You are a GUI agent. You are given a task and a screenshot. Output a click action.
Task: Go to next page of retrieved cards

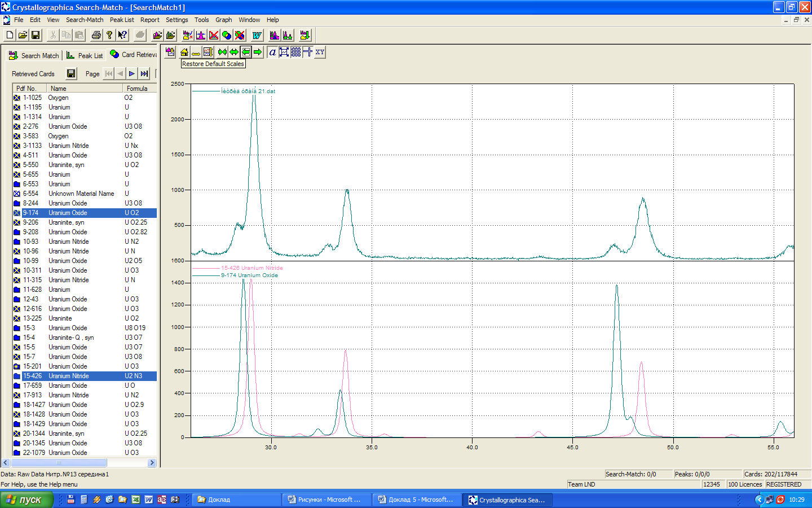(132, 73)
